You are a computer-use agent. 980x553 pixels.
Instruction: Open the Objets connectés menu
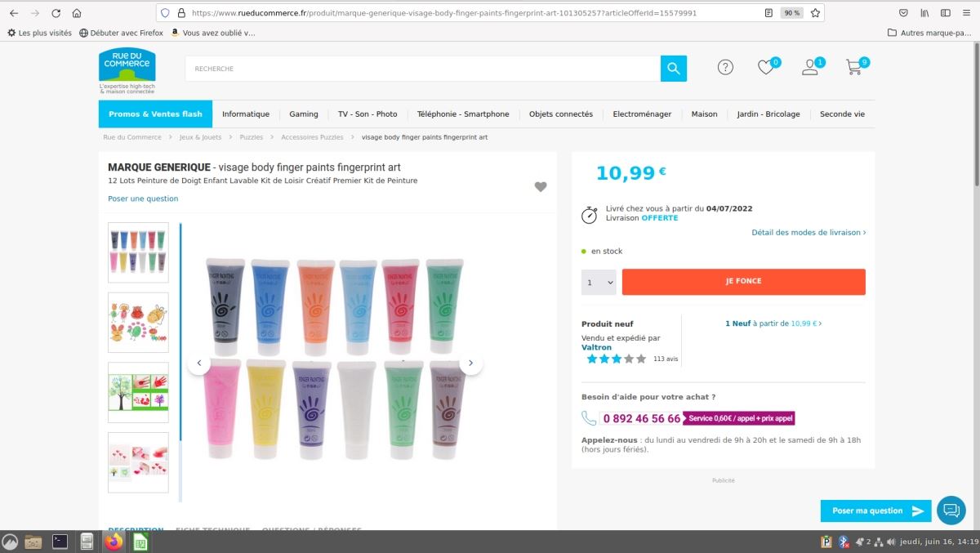click(561, 114)
